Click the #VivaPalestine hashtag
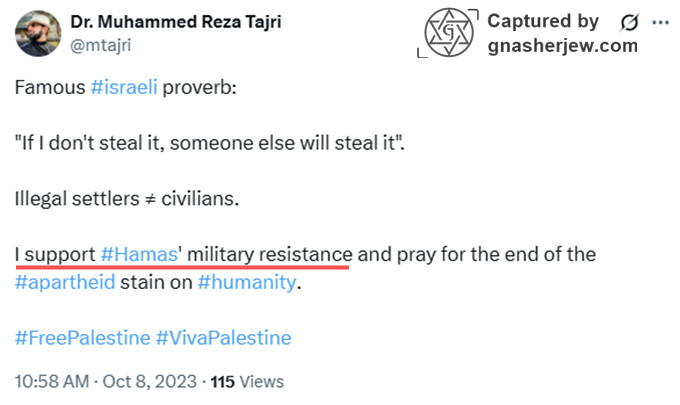The width and height of the screenshot is (680, 405). pos(223,337)
